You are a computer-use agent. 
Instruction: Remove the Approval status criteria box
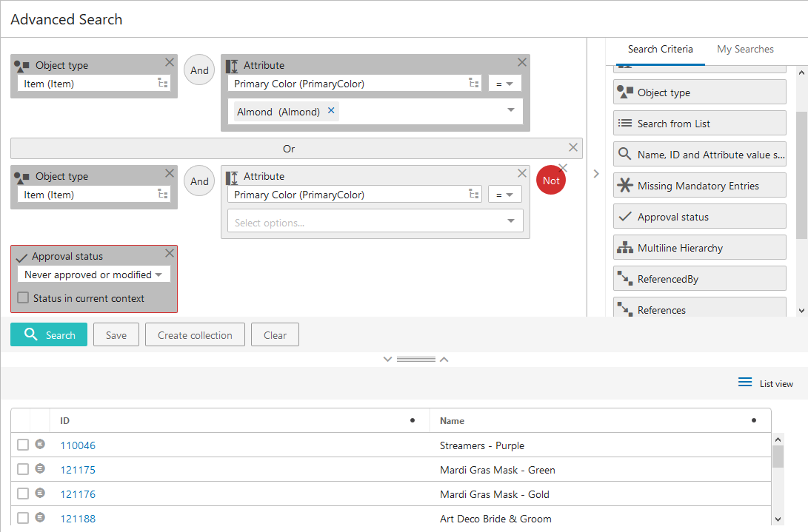(170, 253)
